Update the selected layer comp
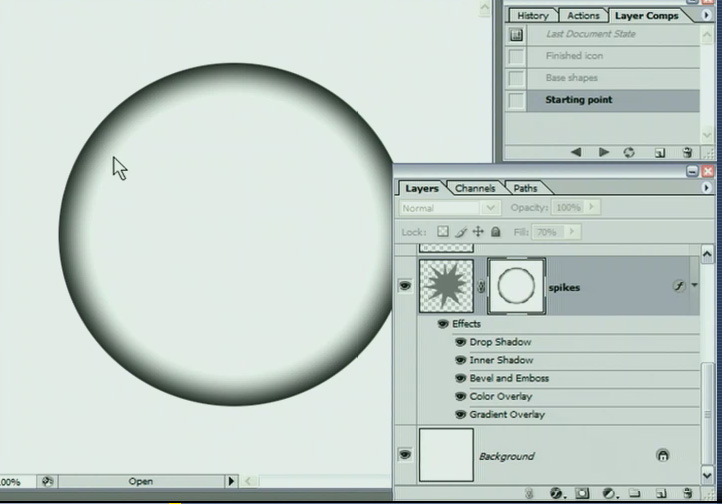Screen dimensions: 722x504 [629, 153]
